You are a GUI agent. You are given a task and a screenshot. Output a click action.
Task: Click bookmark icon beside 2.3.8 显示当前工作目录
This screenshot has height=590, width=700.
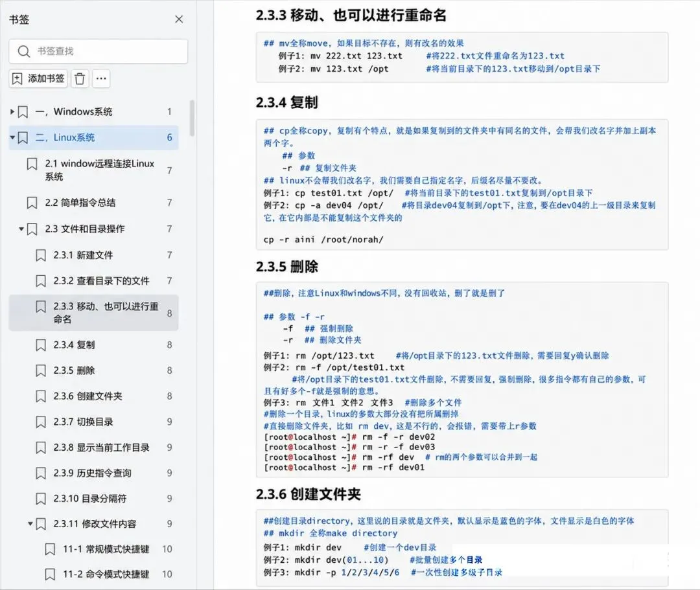point(41,448)
